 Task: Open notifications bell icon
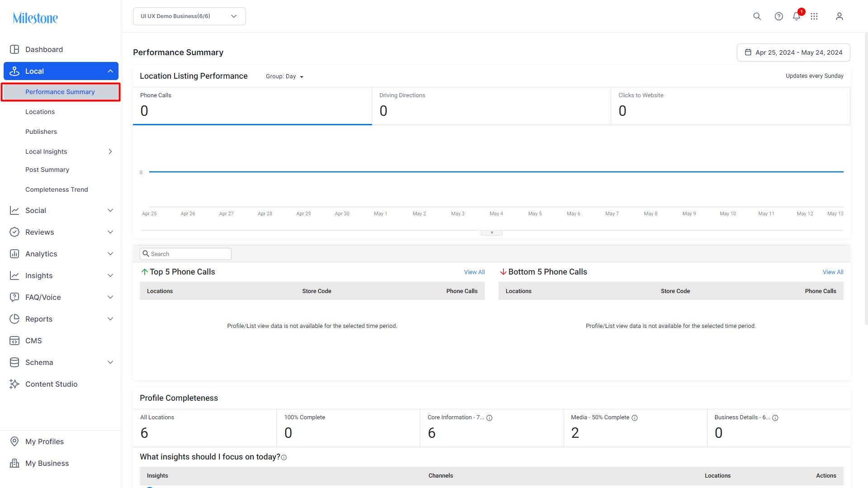[797, 16]
